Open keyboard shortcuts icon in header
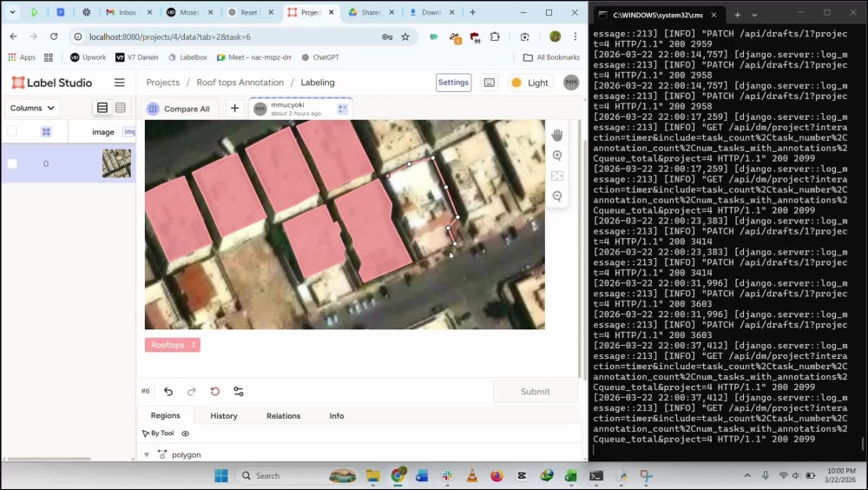Viewport: 868px width, 490px height. click(490, 83)
